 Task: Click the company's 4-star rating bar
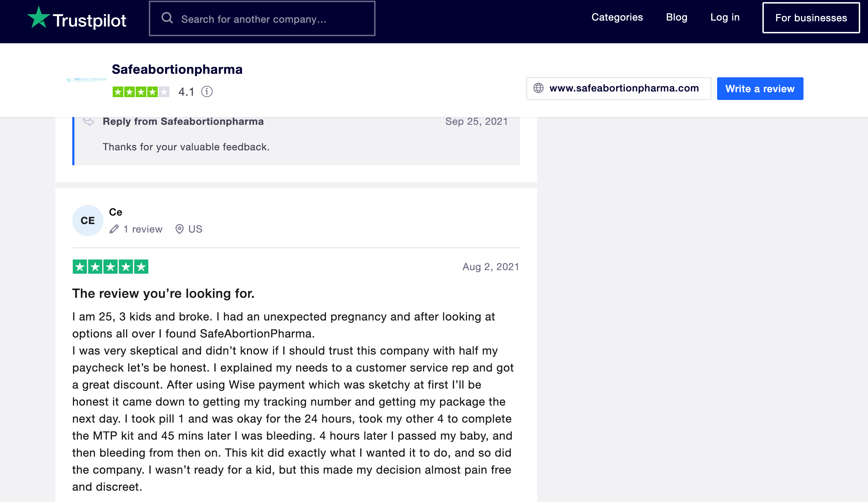[x=141, y=92]
